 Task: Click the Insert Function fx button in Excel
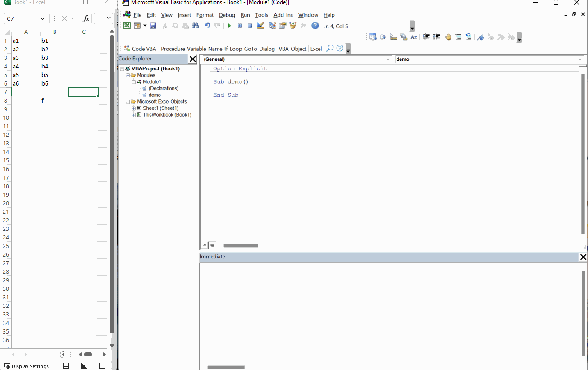coord(86,18)
